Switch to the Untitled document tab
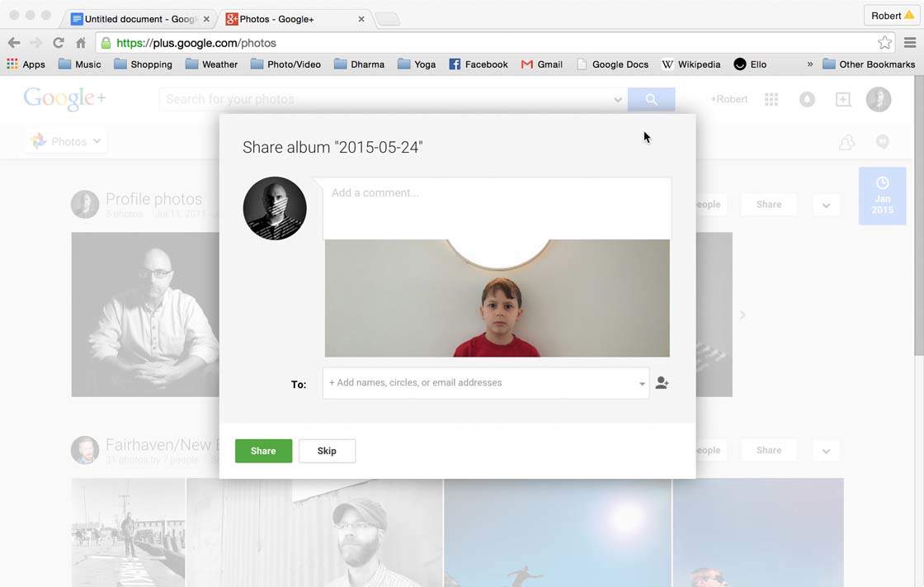 136,19
